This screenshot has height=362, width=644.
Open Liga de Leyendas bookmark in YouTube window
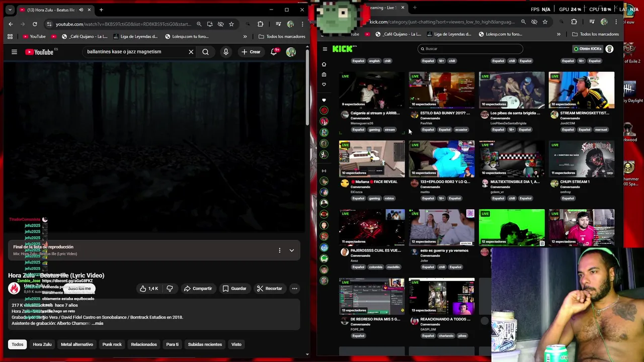click(136, 36)
